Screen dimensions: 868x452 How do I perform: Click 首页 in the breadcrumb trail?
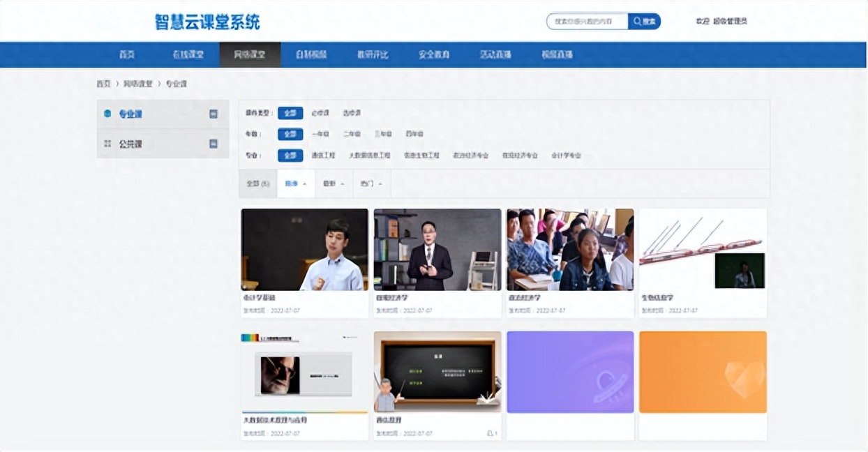tap(103, 84)
